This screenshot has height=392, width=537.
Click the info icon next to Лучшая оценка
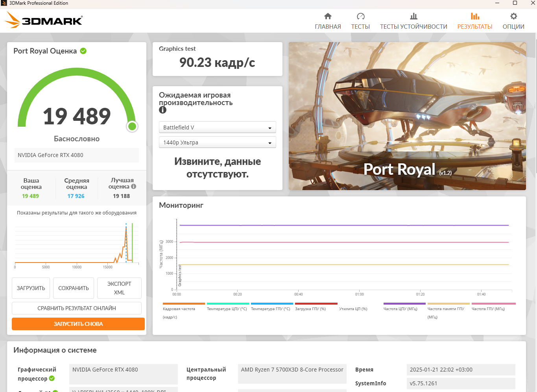pos(134,187)
